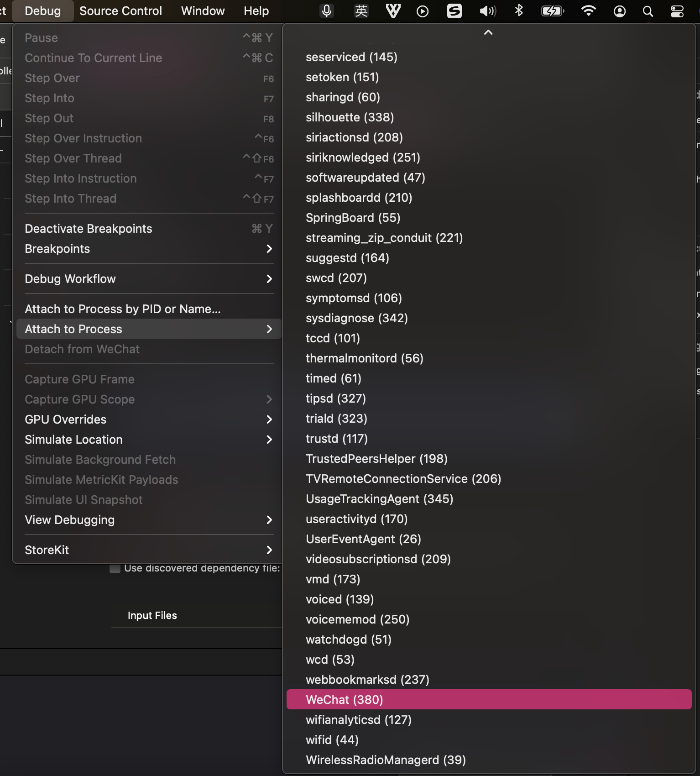Image resolution: width=700 pixels, height=776 pixels.
Task: Select Deactivate Breakpoints
Action: click(149, 229)
